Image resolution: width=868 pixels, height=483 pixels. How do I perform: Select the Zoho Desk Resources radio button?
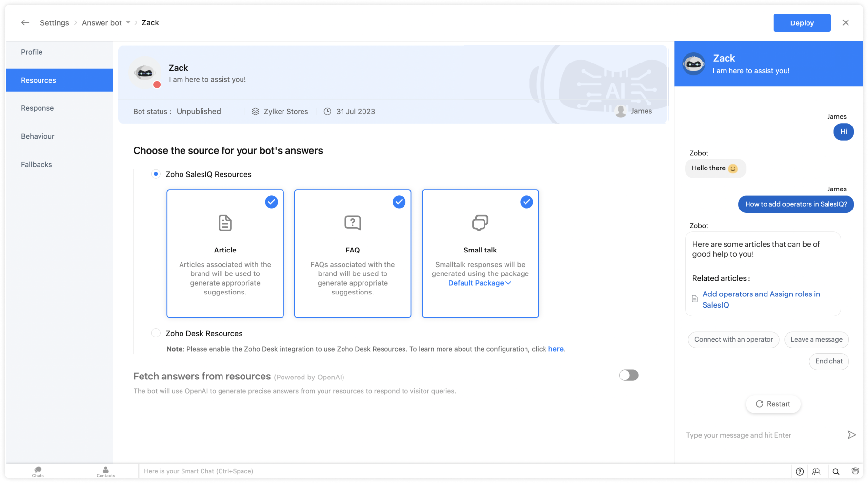[x=156, y=333]
